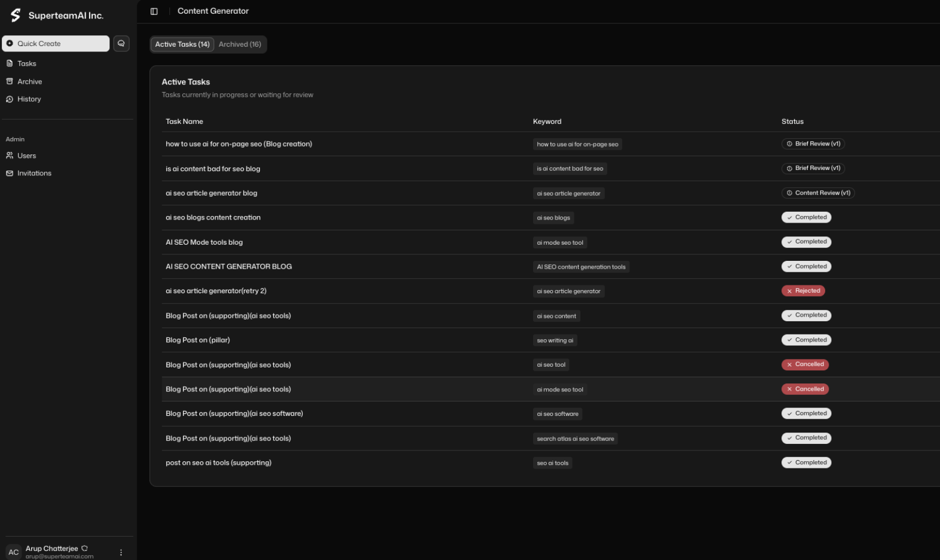Open task 'is ai content bad for seo blog'
The image size is (940, 560).
(x=213, y=169)
